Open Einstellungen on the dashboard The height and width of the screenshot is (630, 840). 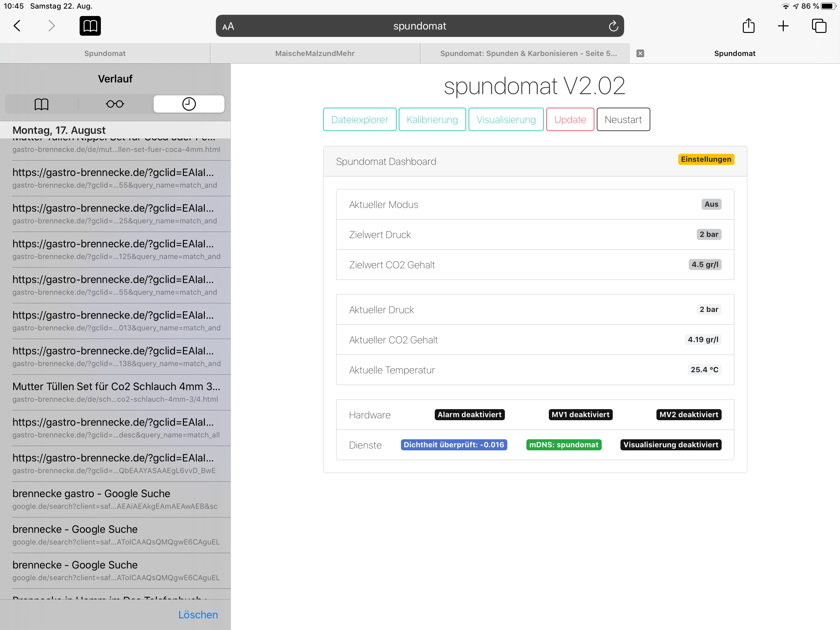706,159
